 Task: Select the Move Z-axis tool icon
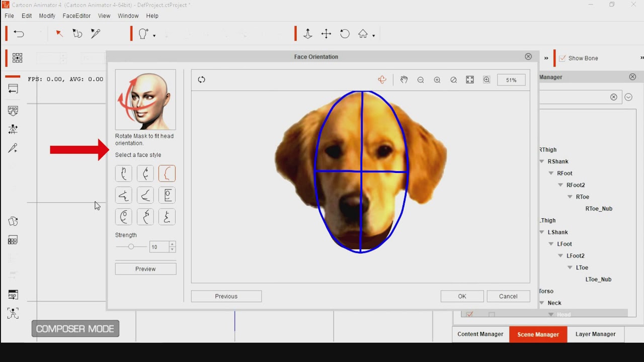pos(308,34)
